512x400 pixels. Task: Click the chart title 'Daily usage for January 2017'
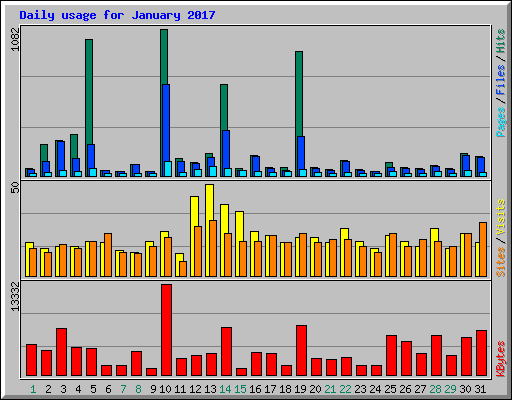pos(117,15)
